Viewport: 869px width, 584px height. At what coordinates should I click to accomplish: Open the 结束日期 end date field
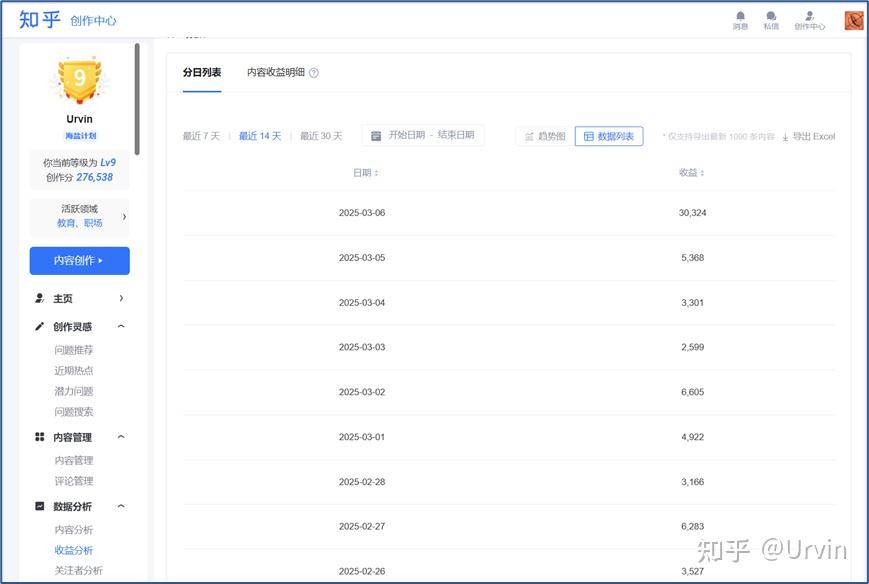456,135
